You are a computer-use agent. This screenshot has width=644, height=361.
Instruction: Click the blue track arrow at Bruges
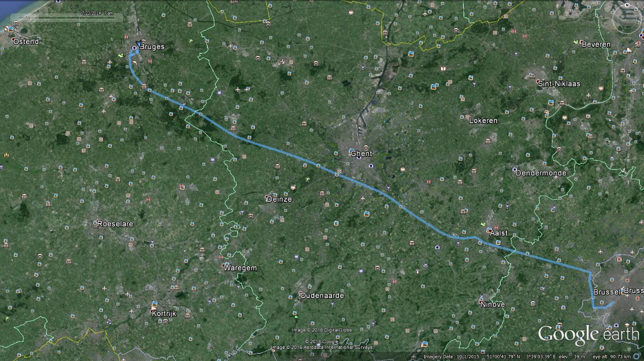pyautogui.click(x=138, y=44)
